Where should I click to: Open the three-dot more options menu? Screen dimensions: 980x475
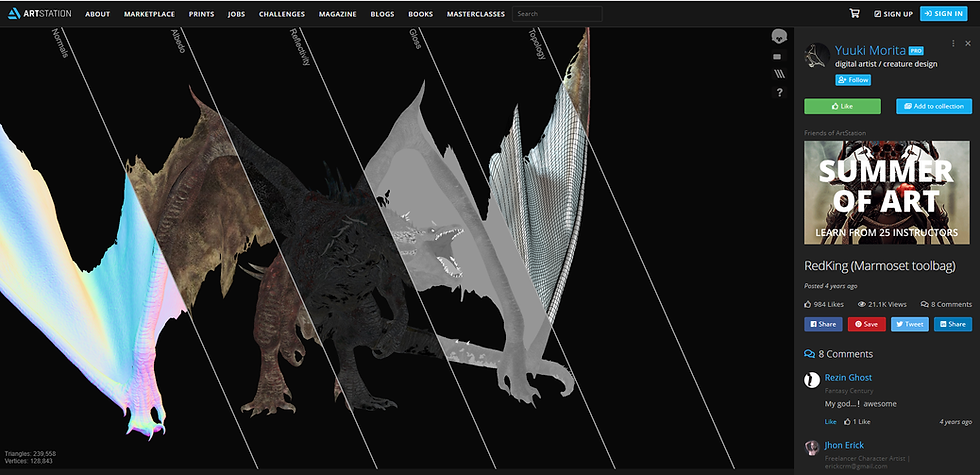point(953,43)
